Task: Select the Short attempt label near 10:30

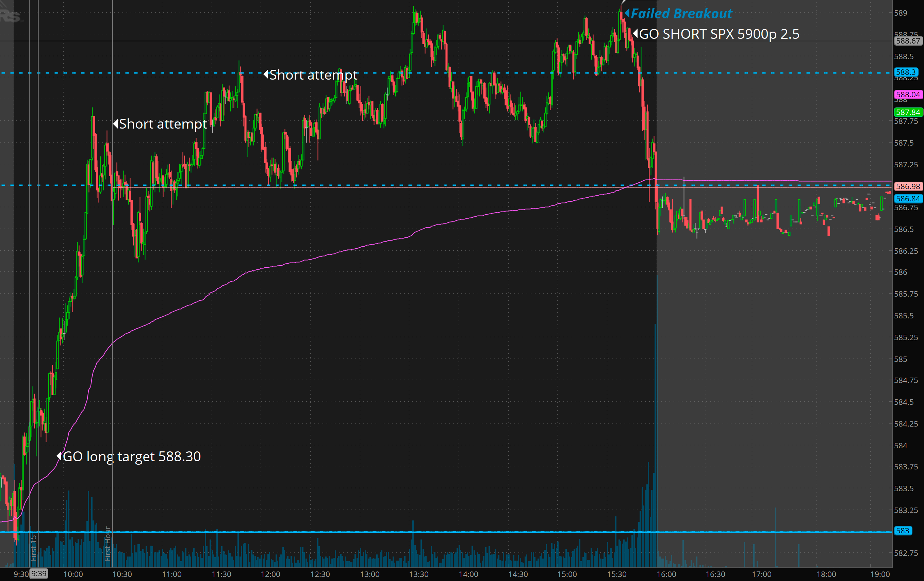Action: tap(163, 124)
